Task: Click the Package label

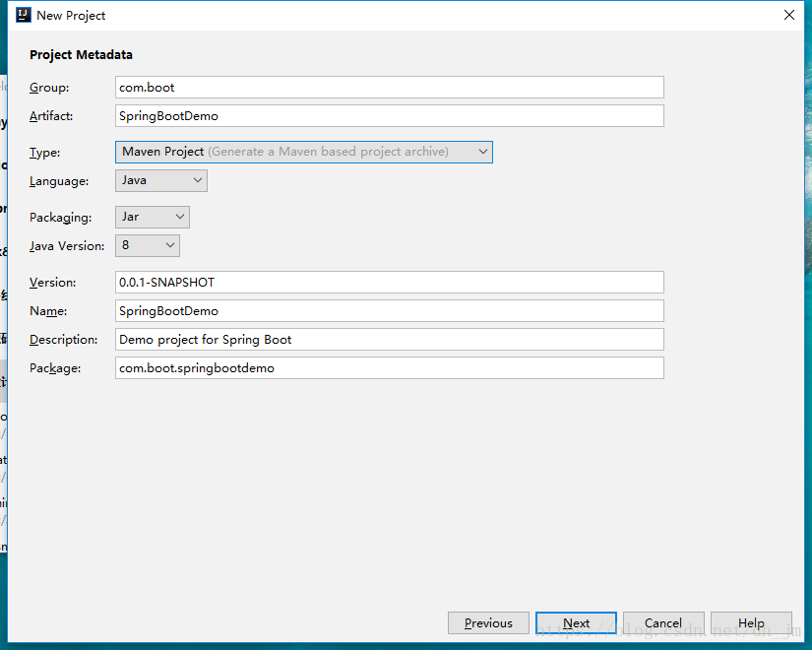Action: point(55,368)
